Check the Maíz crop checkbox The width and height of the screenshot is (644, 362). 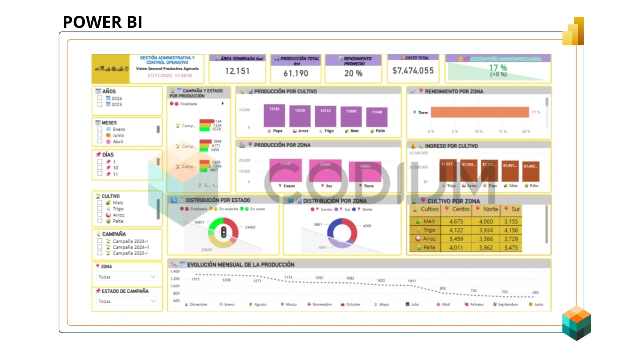pyautogui.click(x=100, y=202)
